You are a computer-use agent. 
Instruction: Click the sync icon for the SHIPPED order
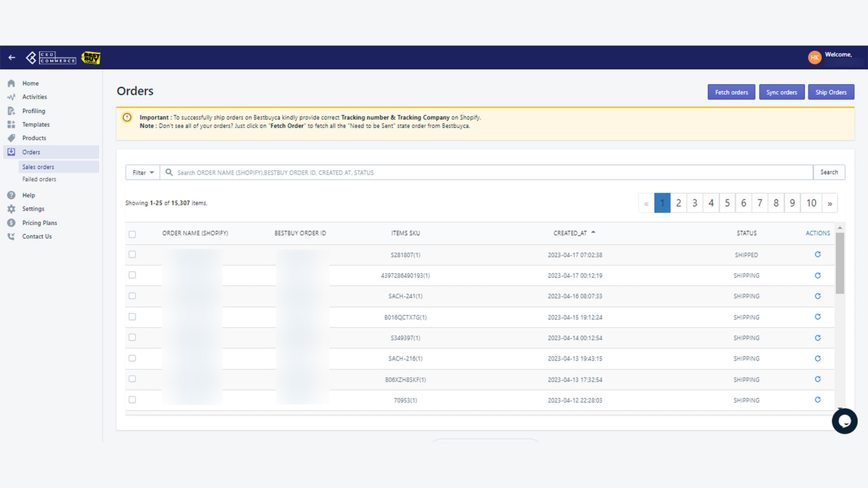click(x=818, y=255)
